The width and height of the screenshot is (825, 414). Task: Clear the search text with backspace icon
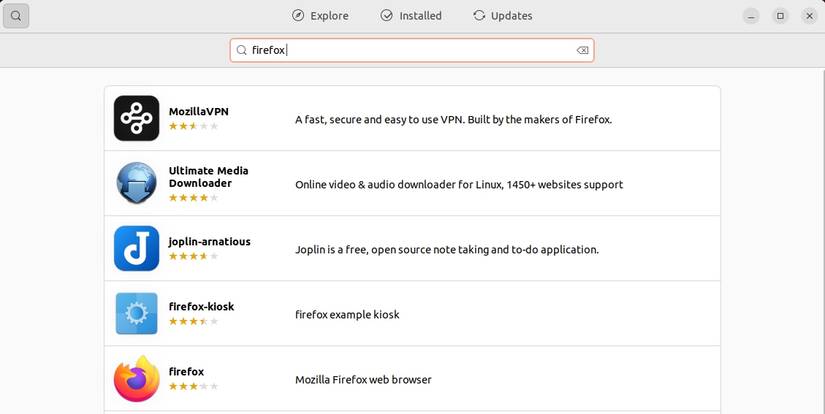coord(582,50)
